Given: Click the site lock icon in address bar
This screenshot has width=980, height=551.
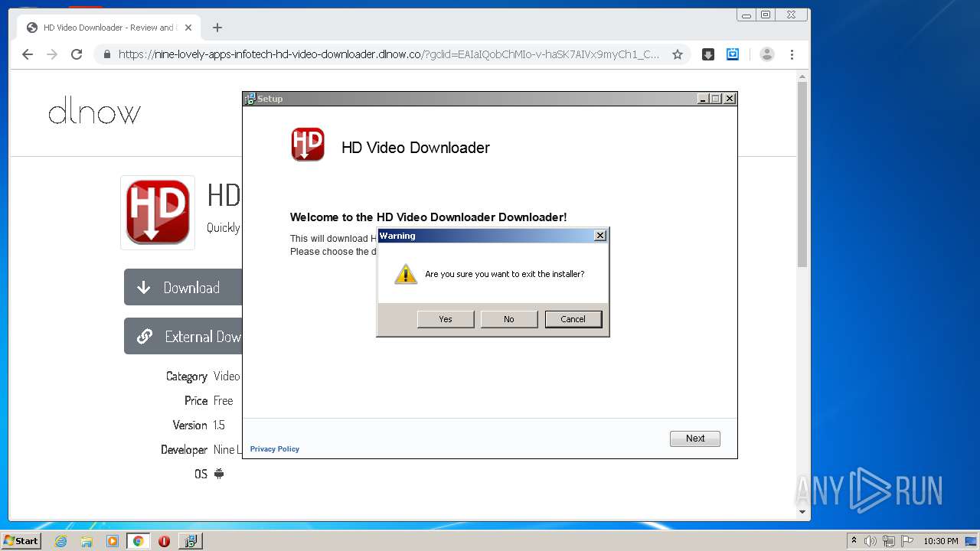Looking at the screenshot, I should point(106,54).
